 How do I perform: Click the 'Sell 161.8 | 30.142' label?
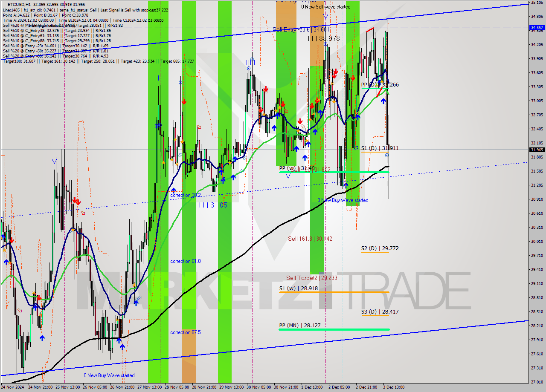(x=310, y=239)
